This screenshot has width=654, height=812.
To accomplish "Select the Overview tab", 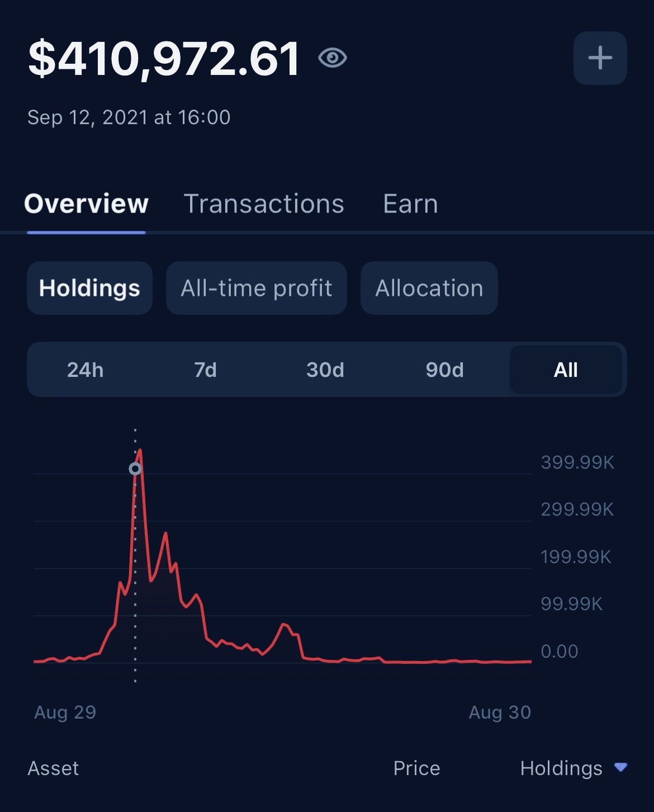I will (x=87, y=204).
